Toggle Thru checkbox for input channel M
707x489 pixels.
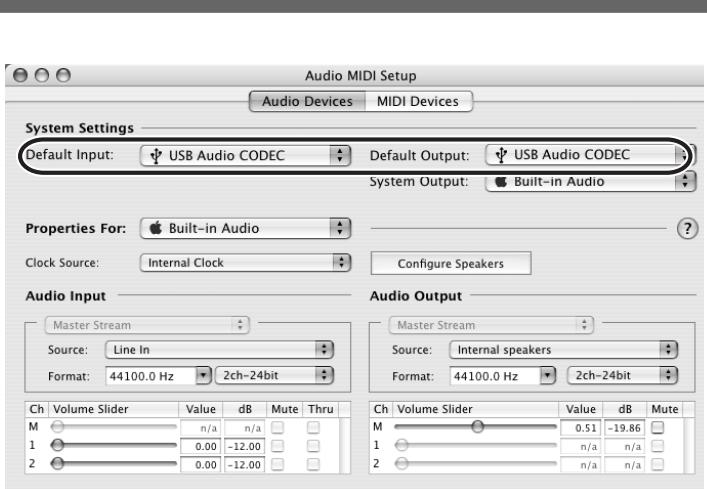[313, 427]
